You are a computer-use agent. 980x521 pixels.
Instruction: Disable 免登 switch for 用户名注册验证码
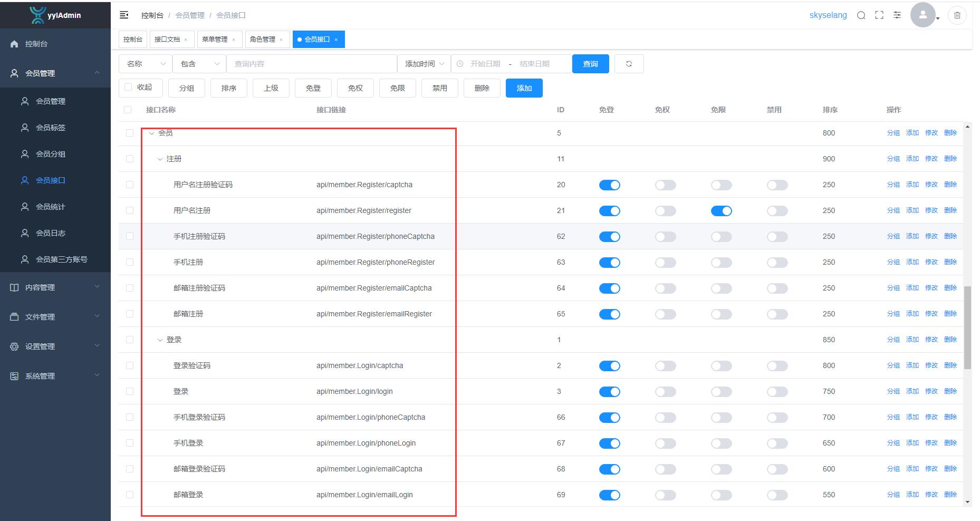pyautogui.click(x=609, y=185)
